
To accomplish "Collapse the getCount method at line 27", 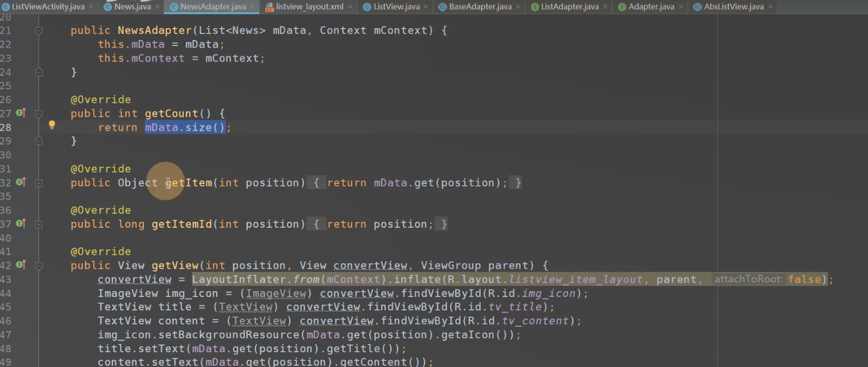I will pyautogui.click(x=39, y=113).
